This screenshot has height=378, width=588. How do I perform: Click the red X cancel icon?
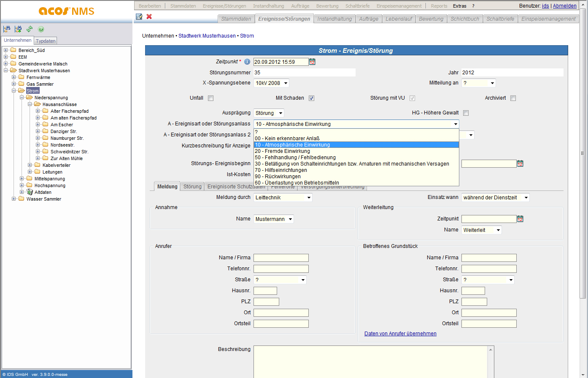(x=149, y=16)
